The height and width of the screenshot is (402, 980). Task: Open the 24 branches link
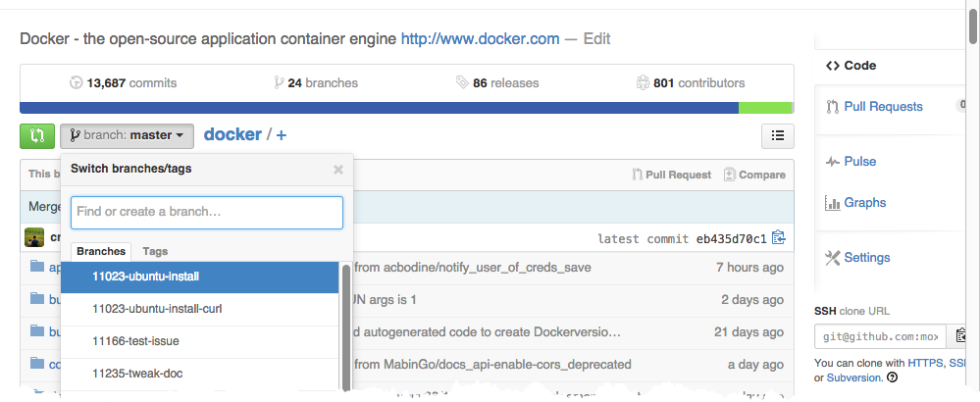(x=316, y=83)
